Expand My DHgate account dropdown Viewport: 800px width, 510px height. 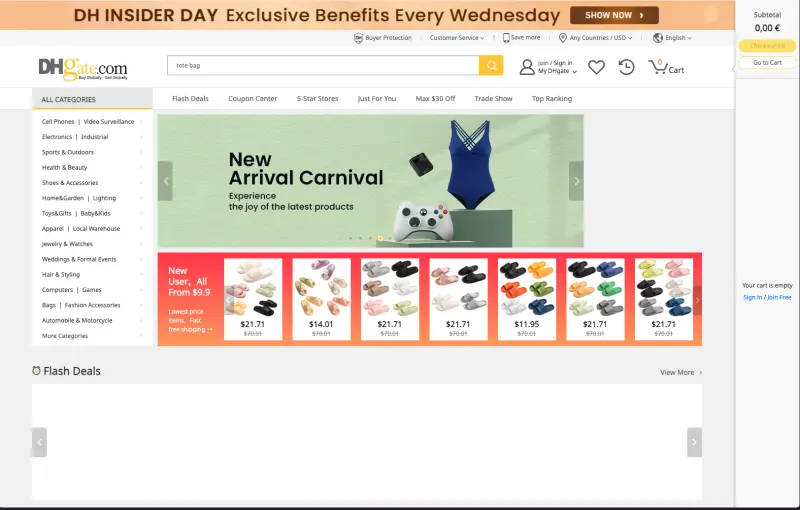coord(557,71)
